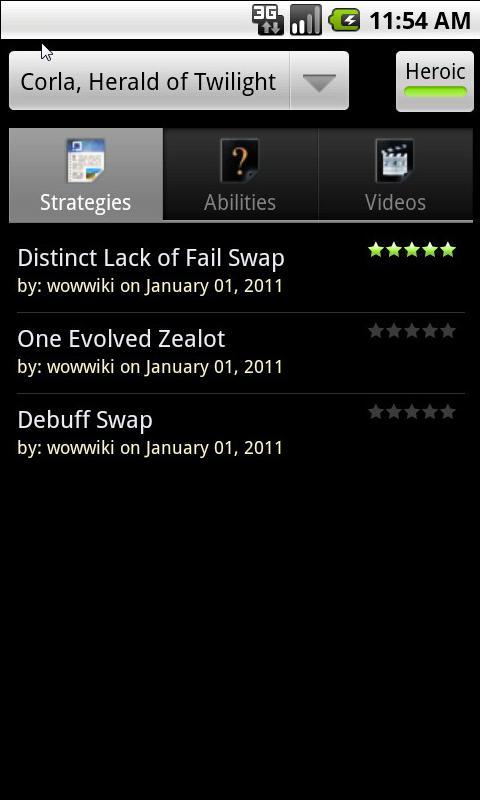Open the Debuff Swap strategy
The width and height of the screenshot is (480, 800).
[241, 434]
